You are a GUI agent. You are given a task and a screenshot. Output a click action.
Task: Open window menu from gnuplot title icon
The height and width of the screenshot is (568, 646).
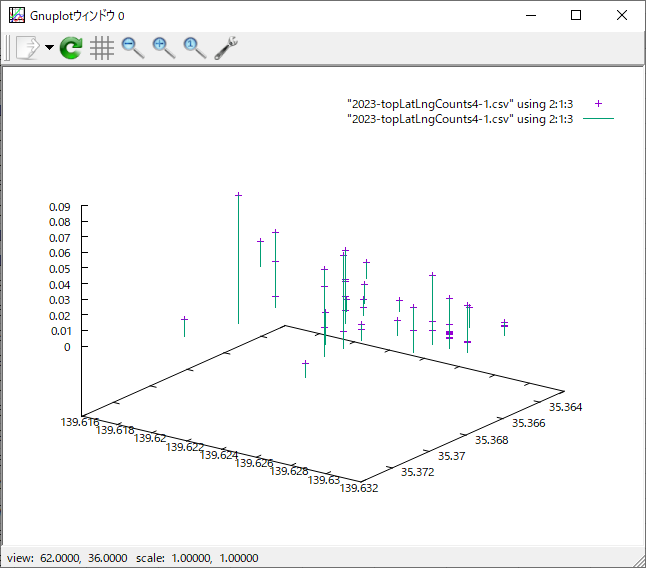[x=16, y=15]
